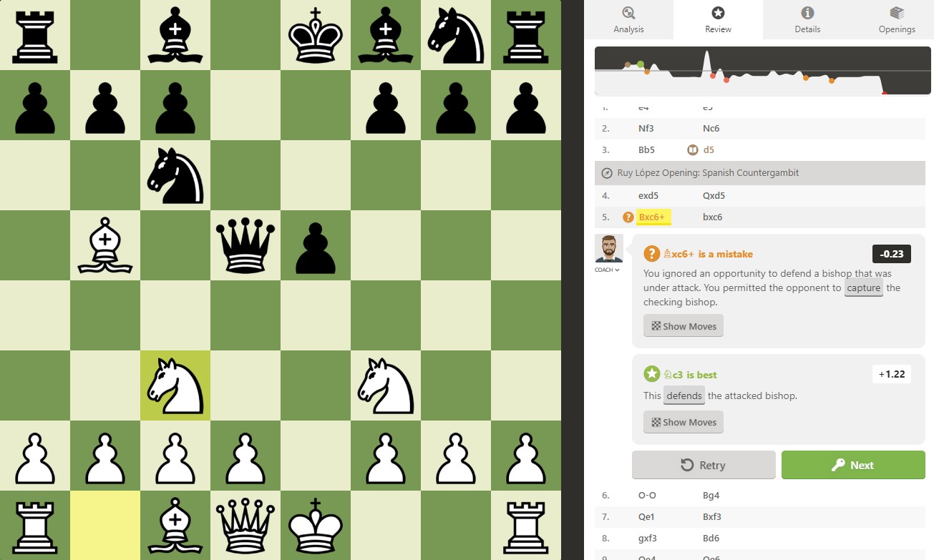Click the evaluation graph peak
The width and height of the screenshot is (934, 560).
pos(706,54)
